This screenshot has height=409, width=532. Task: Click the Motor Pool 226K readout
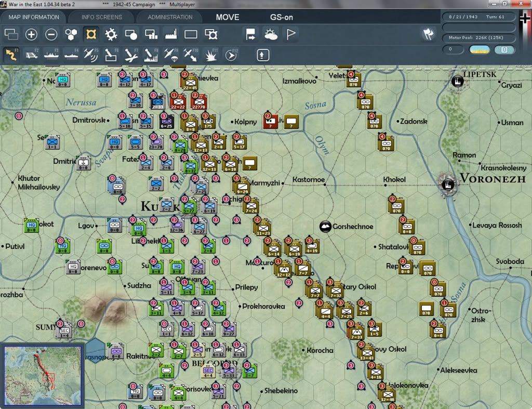tap(478, 37)
